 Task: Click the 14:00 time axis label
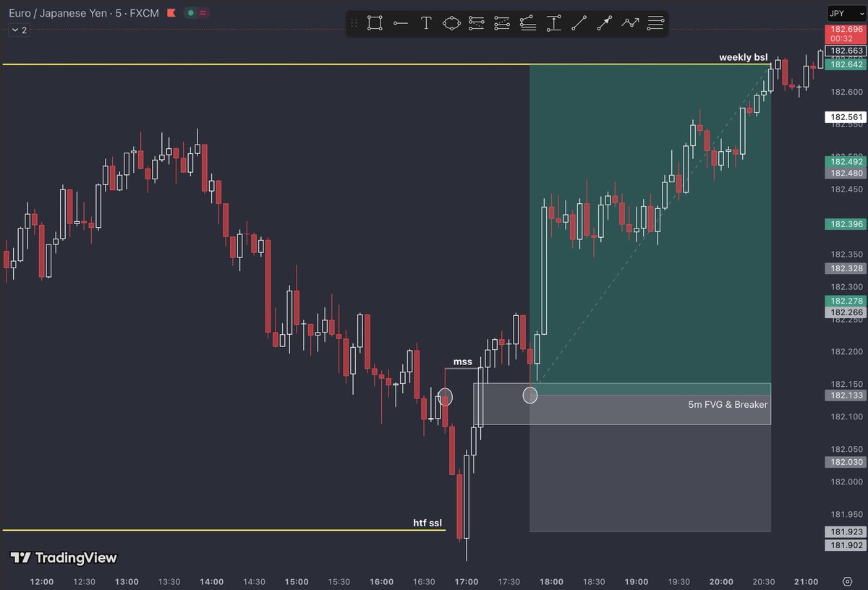(x=212, y=581)
